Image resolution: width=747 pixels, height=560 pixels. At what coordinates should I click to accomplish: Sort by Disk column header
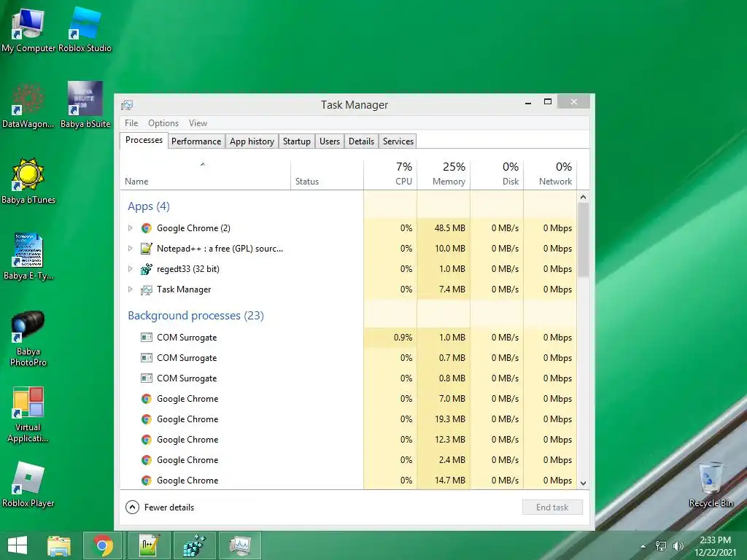497,175
